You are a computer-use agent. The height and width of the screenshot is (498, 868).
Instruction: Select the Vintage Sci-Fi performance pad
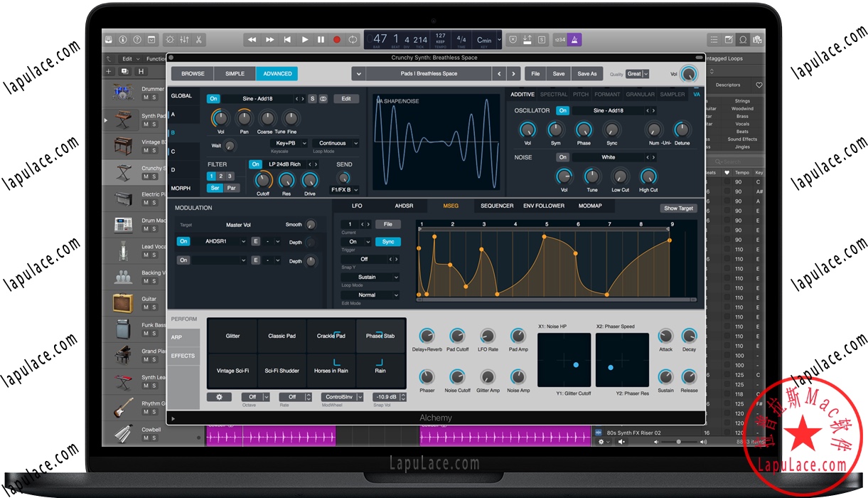pyautogui.click(x=232, y=371)
